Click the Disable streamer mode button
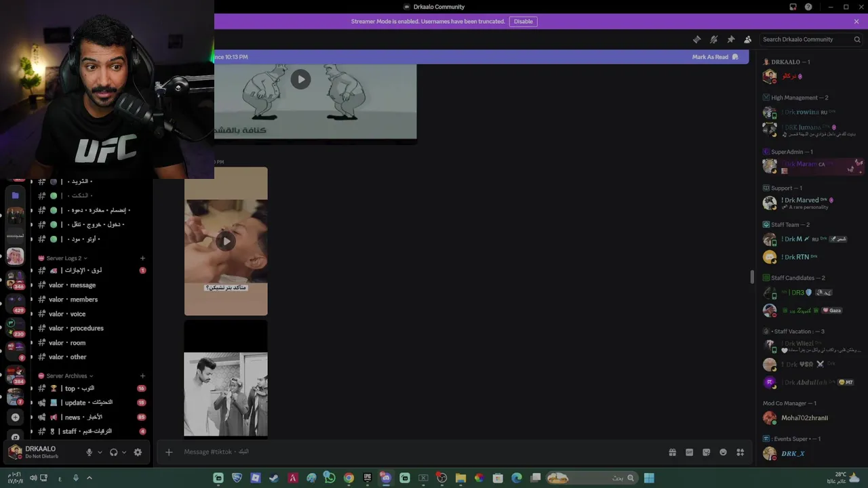This screenshot has width=868, height=488. [523, 21]
